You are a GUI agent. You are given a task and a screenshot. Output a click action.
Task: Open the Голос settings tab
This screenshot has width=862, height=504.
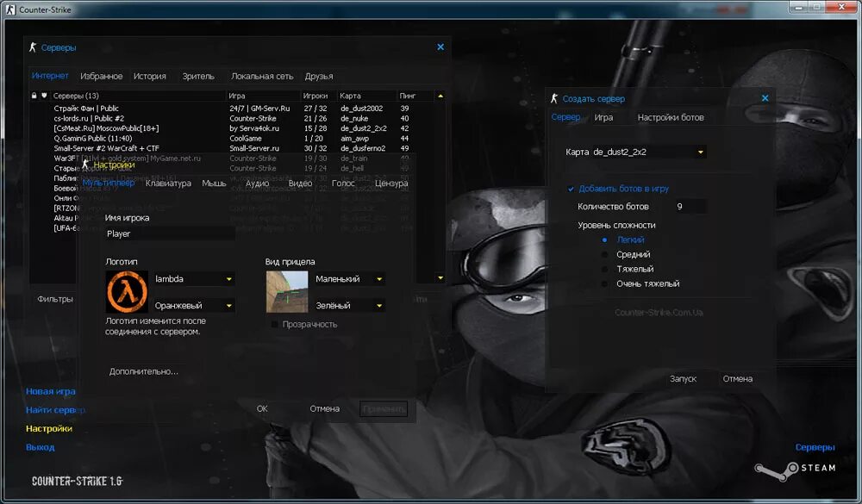tap(343, 183)
